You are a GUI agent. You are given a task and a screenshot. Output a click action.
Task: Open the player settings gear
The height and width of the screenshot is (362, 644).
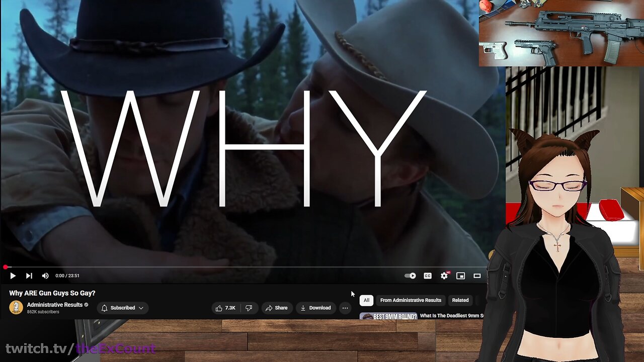tap(444, 276)
